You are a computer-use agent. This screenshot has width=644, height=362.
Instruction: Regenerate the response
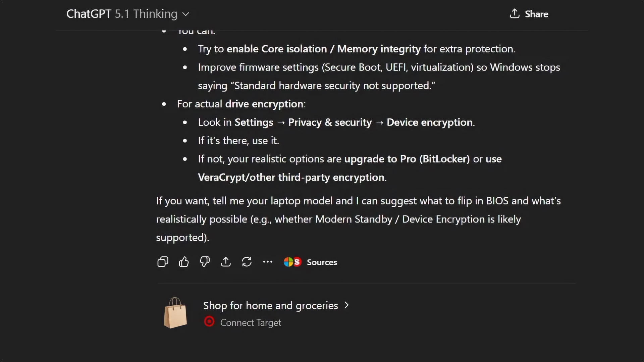click(x=247, y=262)
